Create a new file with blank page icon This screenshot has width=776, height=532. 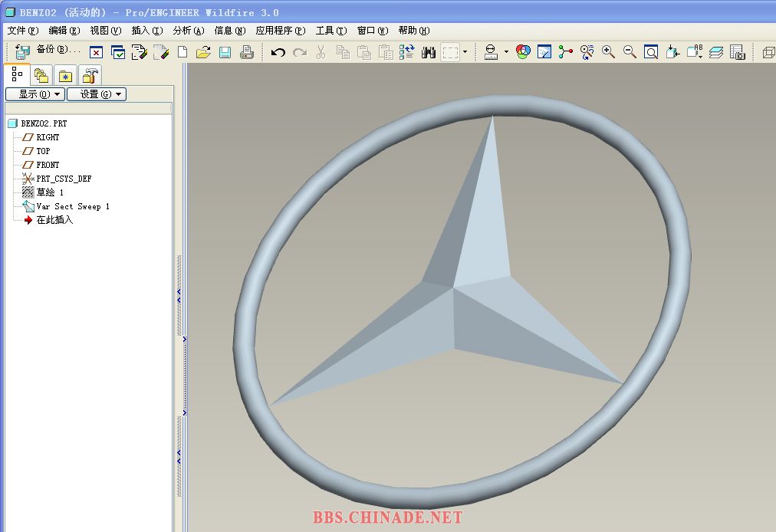[182, 52]
